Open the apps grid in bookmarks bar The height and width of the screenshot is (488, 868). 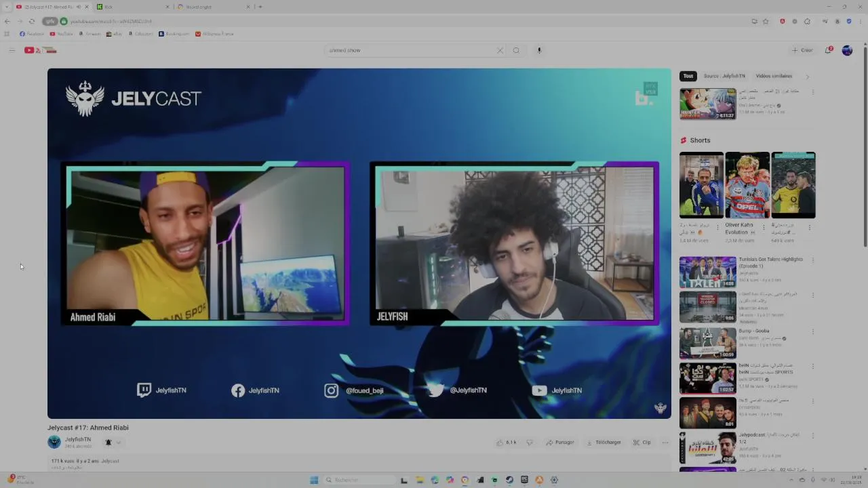pyautogui.click(x=7, y=33)
